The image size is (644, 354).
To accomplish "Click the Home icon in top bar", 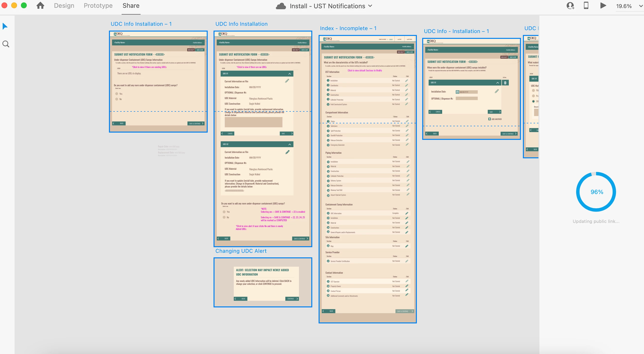I will point(40,6).
